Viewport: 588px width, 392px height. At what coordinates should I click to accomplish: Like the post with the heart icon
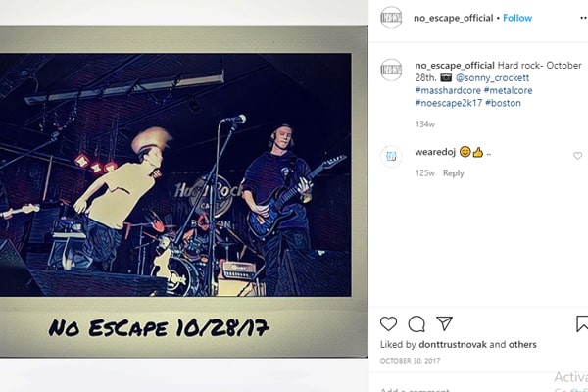coord(388,323)
